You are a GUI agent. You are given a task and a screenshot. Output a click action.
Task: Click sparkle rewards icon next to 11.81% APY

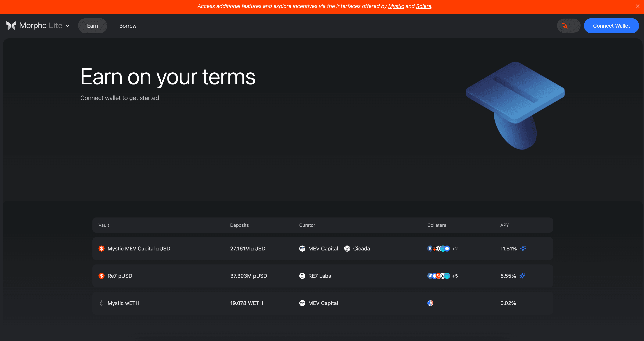523,249
